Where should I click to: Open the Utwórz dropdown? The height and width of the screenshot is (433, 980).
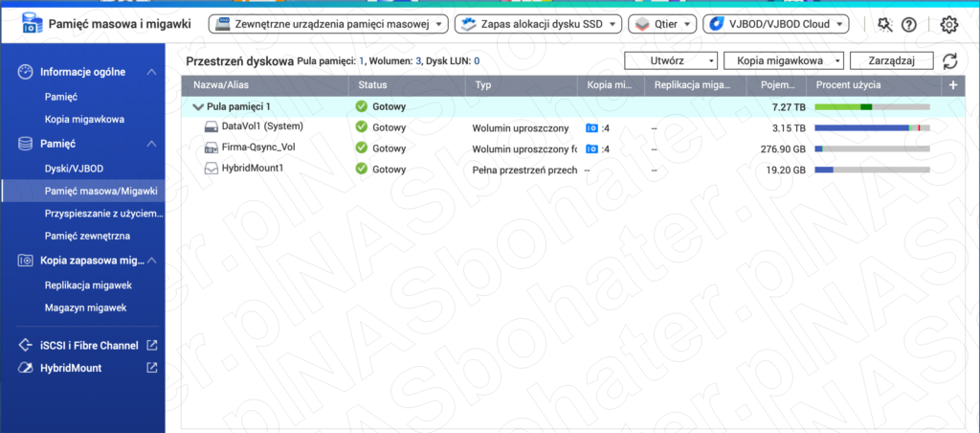point(670,61)
